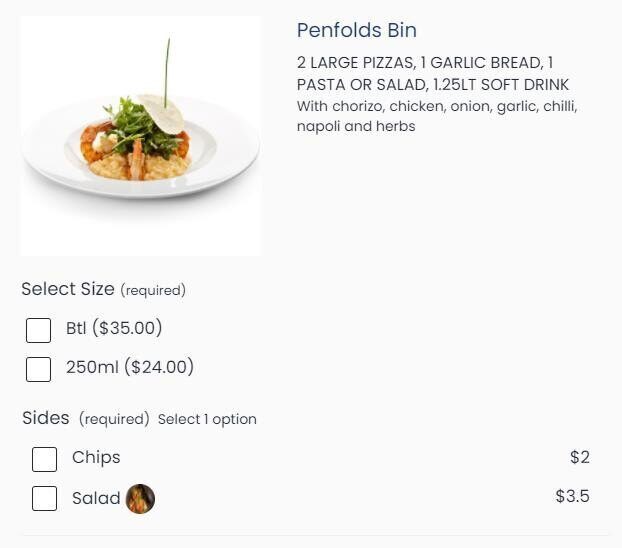Click the $2 price for Chips

[x=580, y=457]
